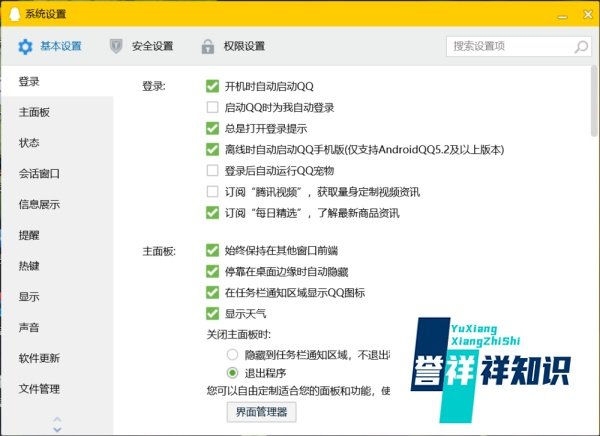Image resolution: width=600 pixels, height=436 pixels.
Task: Select 登录 in the sidebar
Action: pos(57,82)
